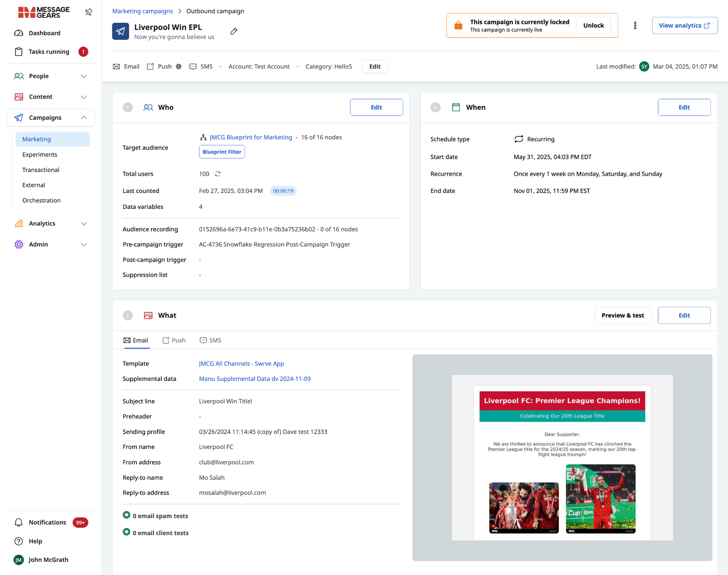Switch to the Push tab
The height and width of the screenshot is (575, 728).
[x=174, y=340]
